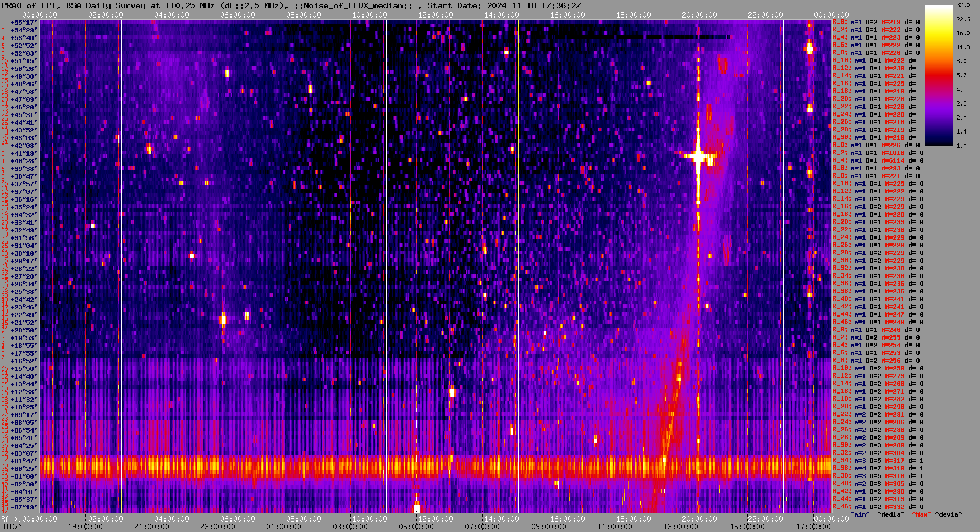
Task: Click the declination label '+08°05''
Action: click(24, 422)
